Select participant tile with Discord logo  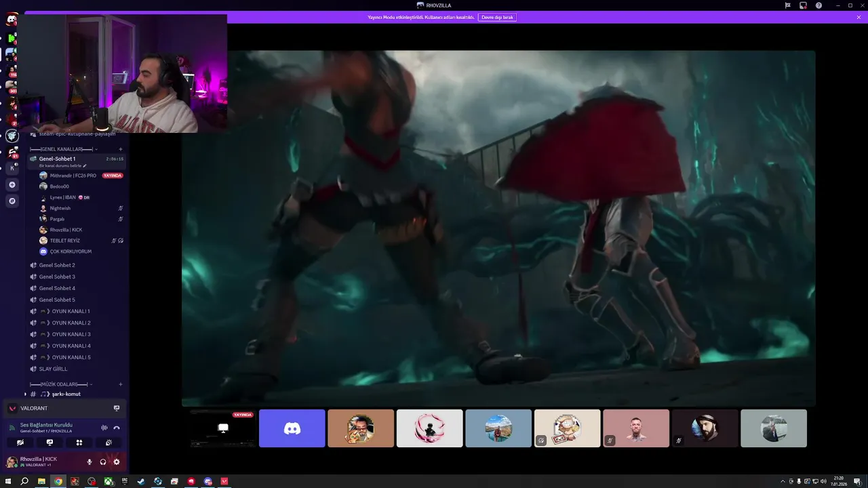pos(292,428)
